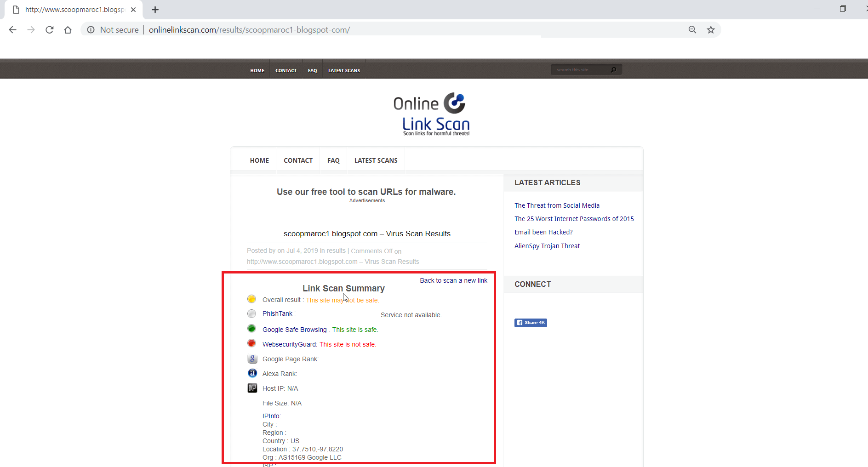
Task: Click the LATEST ARTICLES sidebar heading
Action: pyautogui.click(x=547, y=182)
